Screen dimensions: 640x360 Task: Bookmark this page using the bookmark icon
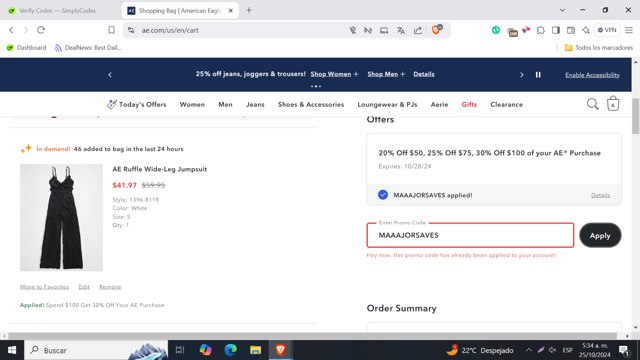click(111, 30)
